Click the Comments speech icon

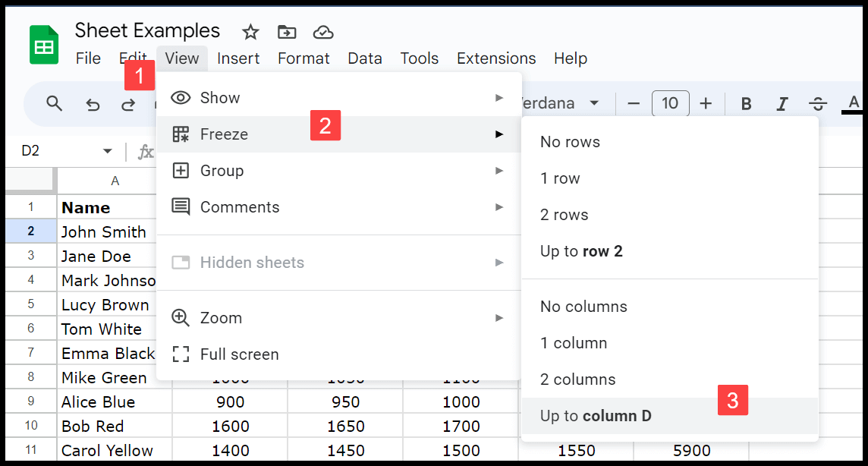[x=181, y=207]
